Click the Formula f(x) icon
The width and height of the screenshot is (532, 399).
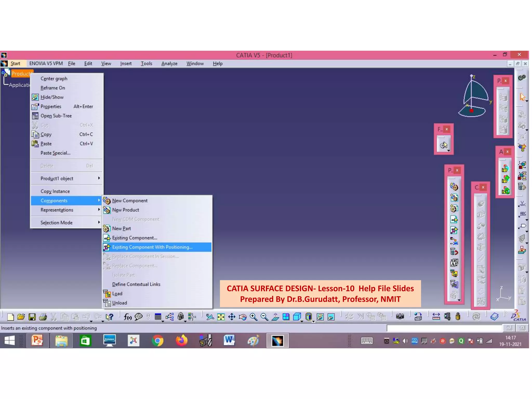point(128,317)
